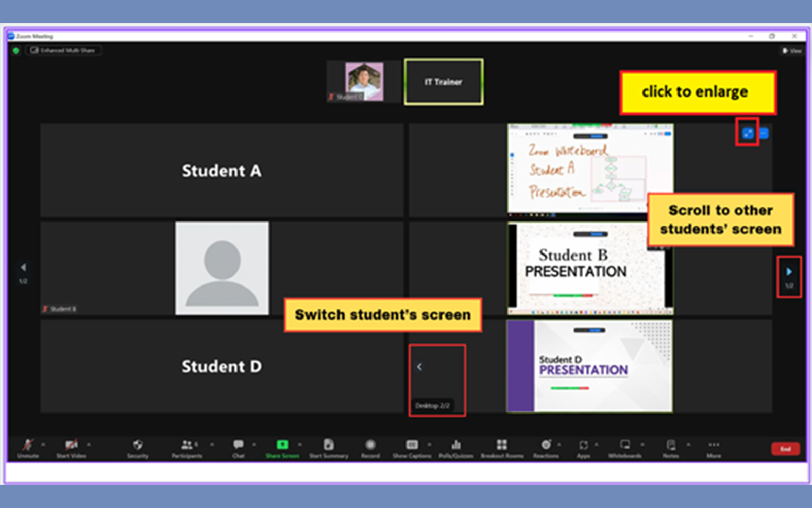Enable Show Captions
812x508 pixels.
point(412,446)
